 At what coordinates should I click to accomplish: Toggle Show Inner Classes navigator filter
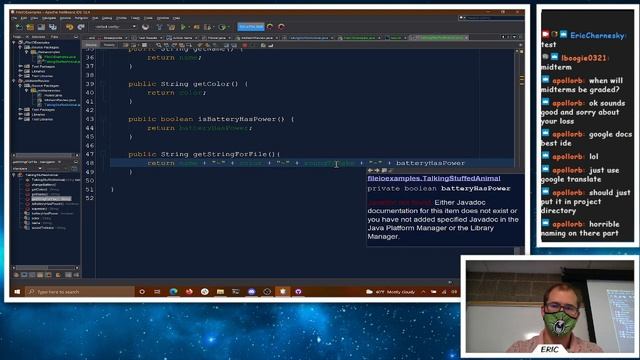(48, 275)
